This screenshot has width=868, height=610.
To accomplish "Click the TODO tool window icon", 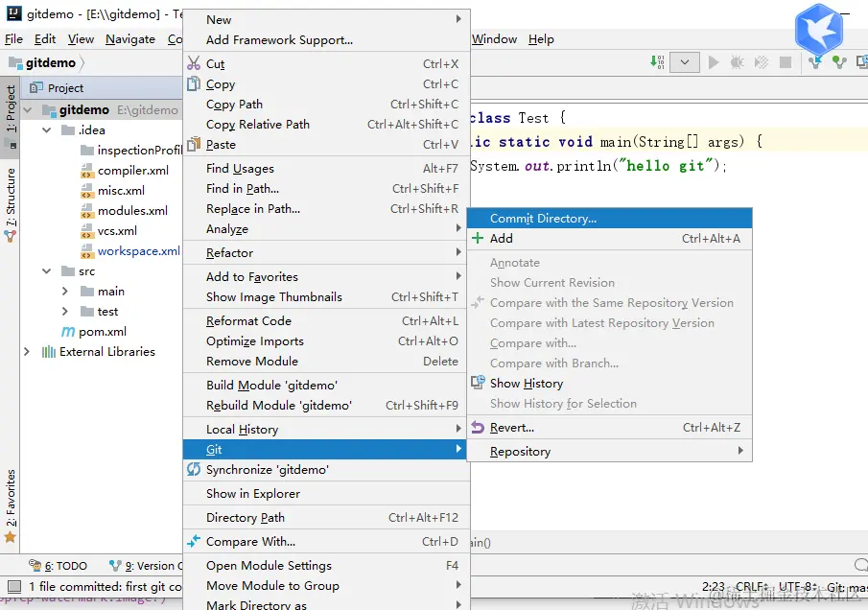I will (x=35, y=565).
